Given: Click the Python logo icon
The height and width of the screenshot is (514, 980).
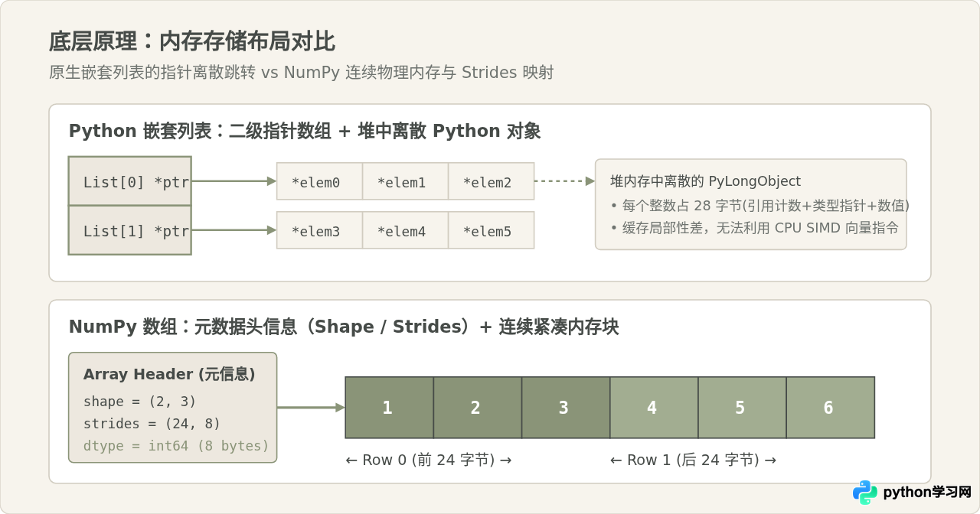Looking at the screenshot, I should [x=865, y=493].
